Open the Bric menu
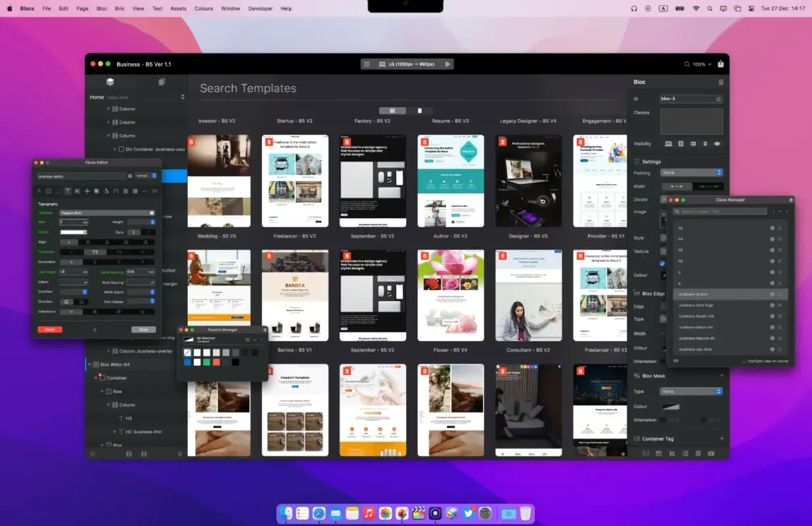 (x=120, y=9)
